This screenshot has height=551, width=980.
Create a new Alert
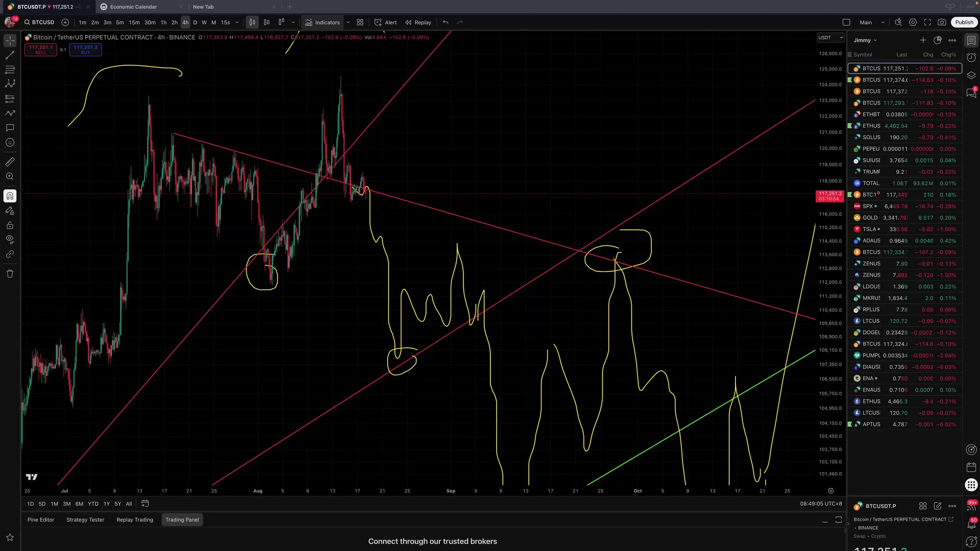pos(385,22)
